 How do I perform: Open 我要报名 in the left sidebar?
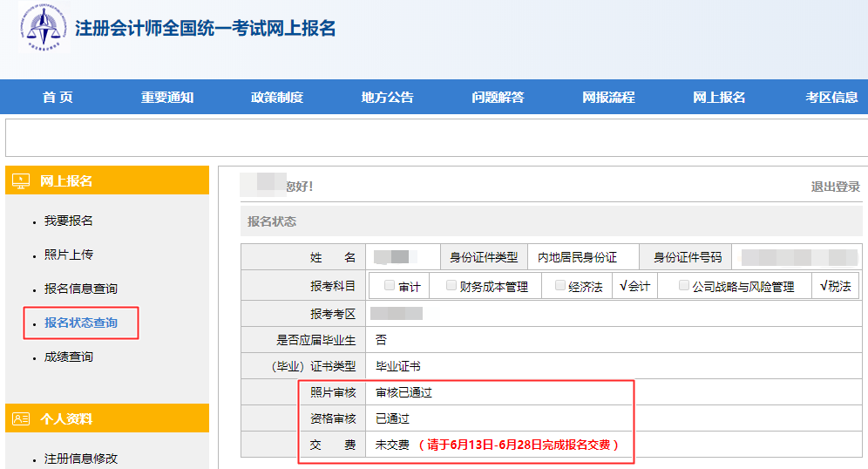pos(69,221)
